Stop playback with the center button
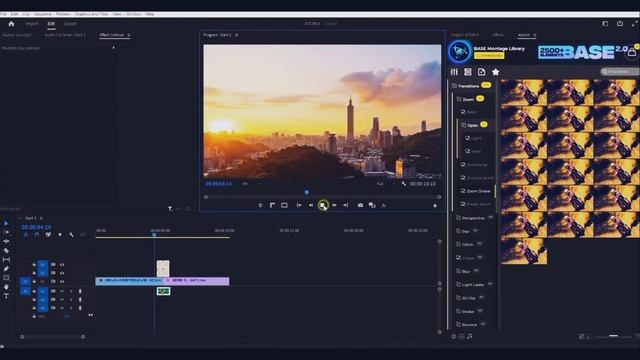 [323, 205]
